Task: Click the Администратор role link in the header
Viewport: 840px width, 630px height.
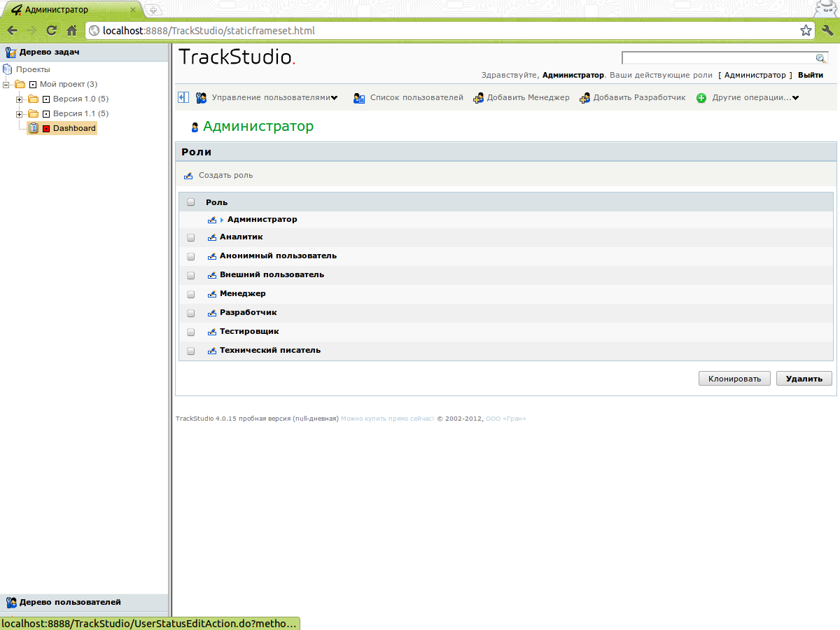Action: pyautogui.click(x=755, y=75)
